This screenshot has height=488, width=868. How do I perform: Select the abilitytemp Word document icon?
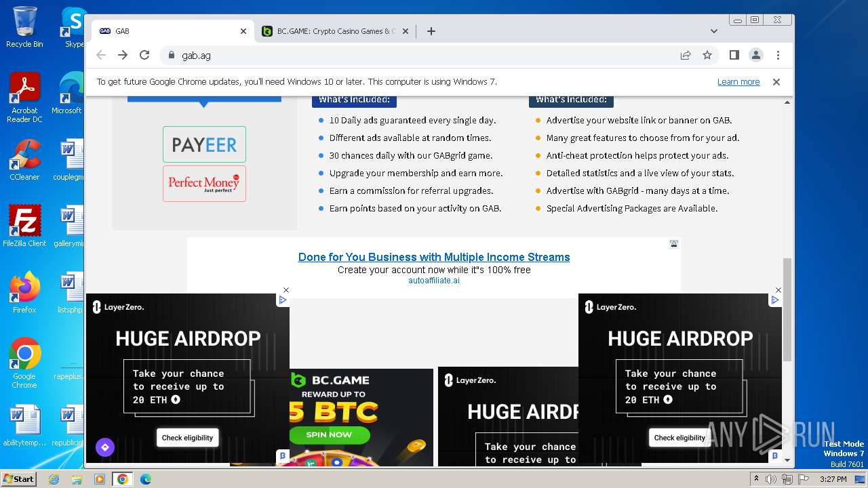coord(24,426)
